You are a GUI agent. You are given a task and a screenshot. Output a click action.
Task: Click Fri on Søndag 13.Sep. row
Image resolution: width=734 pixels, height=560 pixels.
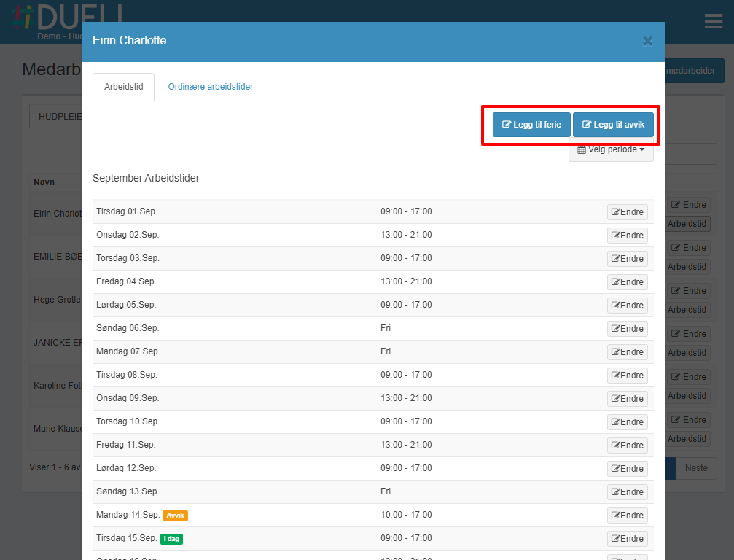386,491
